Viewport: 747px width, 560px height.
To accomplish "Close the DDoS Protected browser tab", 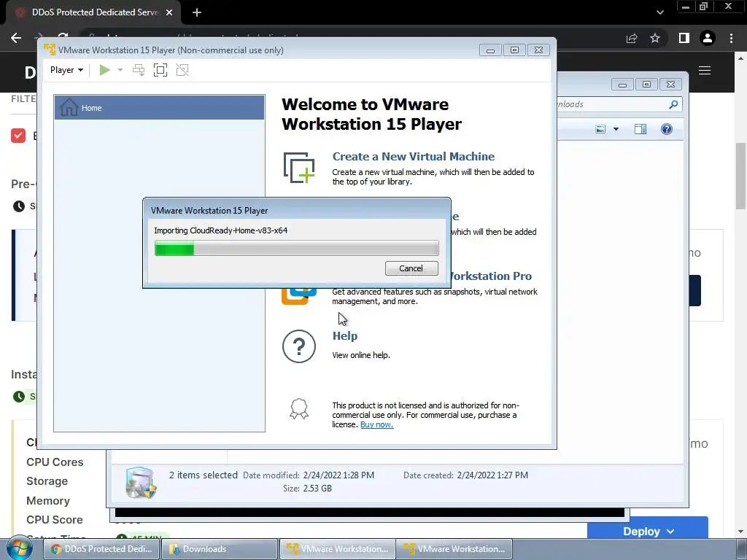I will 169,12.
